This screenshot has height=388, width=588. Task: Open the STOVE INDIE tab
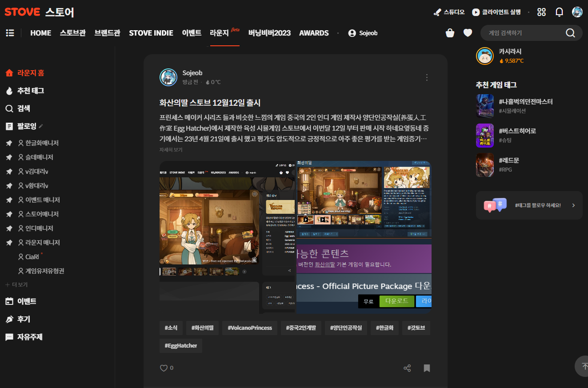[151, 33]
